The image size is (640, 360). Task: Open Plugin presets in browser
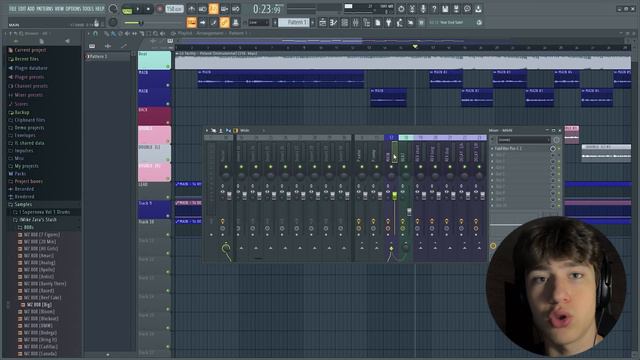(x=29, y=77)
